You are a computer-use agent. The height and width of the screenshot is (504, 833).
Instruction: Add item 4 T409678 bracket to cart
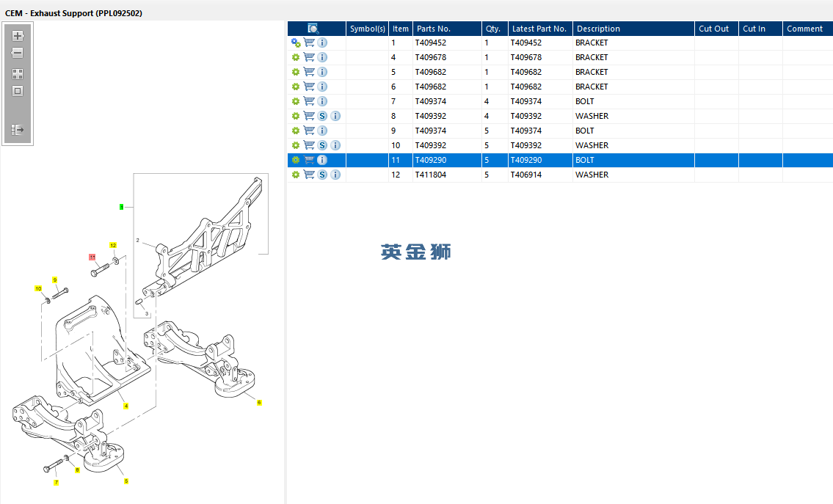(309, 57)
